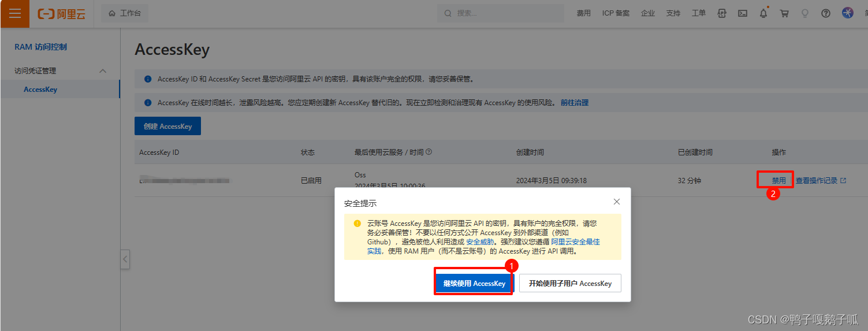
Task: Close the 安全提示 dialog with the X
Action: point(617,202)
